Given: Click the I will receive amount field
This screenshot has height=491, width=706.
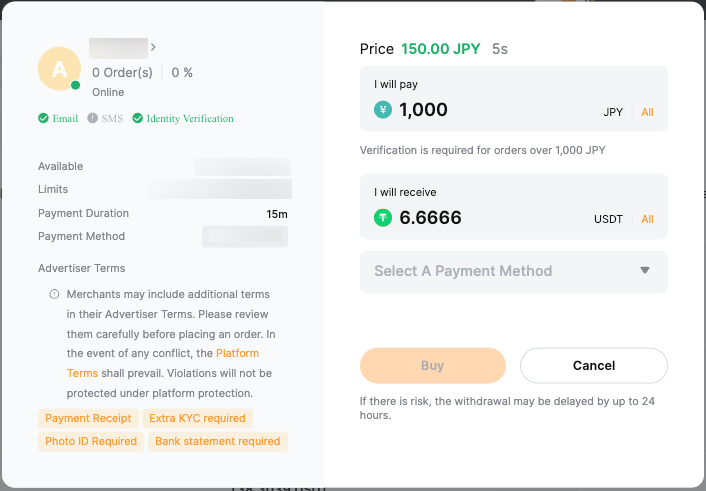Looking at the screenshot, I should pyautogui.click(x=490, y=217).
